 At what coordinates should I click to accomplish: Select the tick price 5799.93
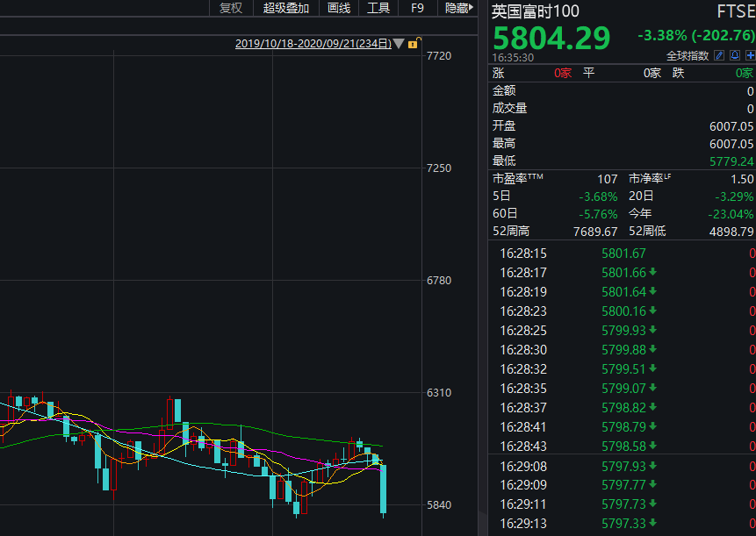coord(623,331)
